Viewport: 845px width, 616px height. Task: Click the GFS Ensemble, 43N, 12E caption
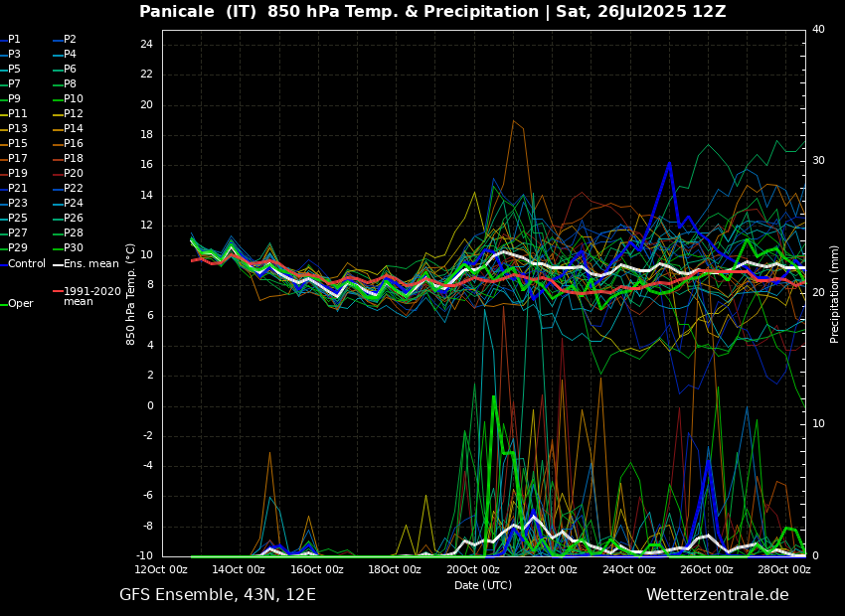tap(218, 595)
